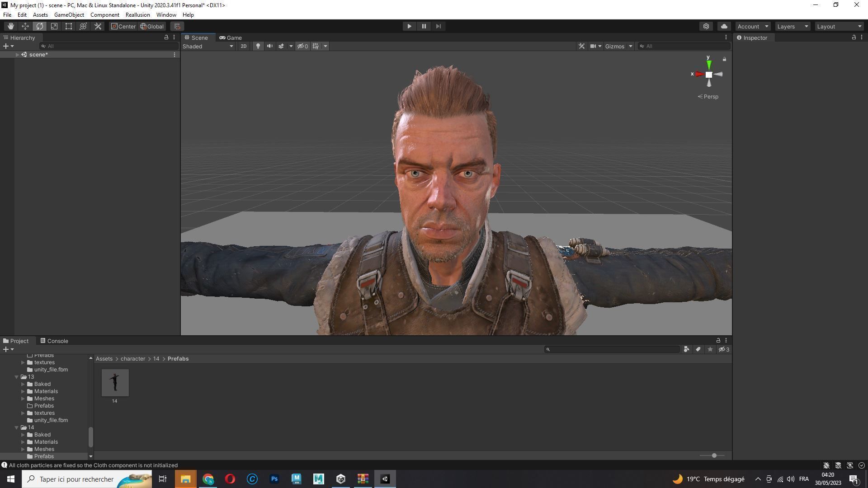The height and width of the screenshot is (488, 868).
Task: Open the Layout dropdown
Action: click(840, 26)
